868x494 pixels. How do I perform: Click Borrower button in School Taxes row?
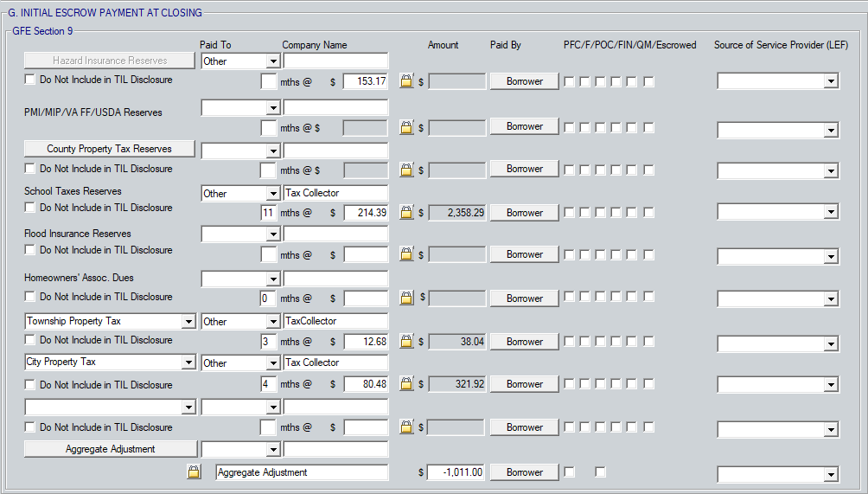point(524,213)
